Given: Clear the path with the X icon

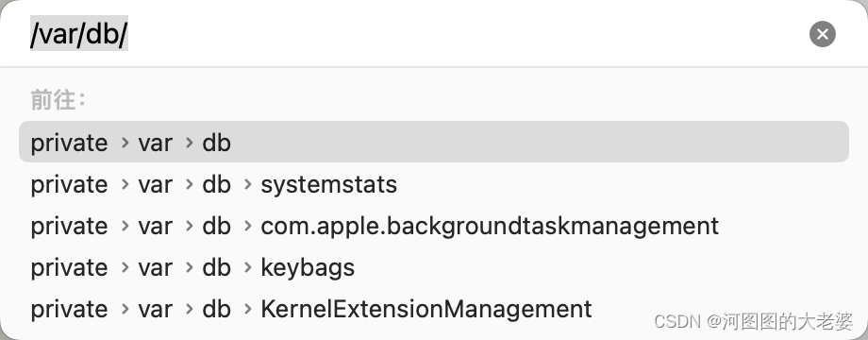Looking at the screenshot, I should coord(822,34).
